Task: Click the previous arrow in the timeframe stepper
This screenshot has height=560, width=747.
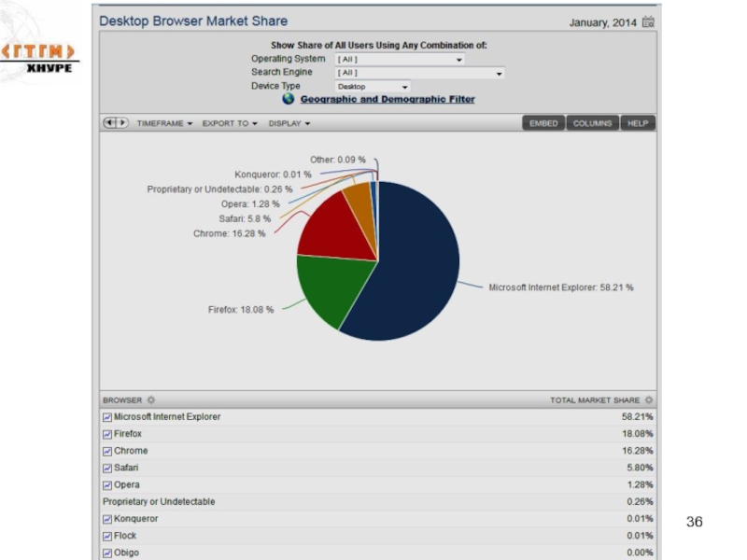Action: coord(110,123)
